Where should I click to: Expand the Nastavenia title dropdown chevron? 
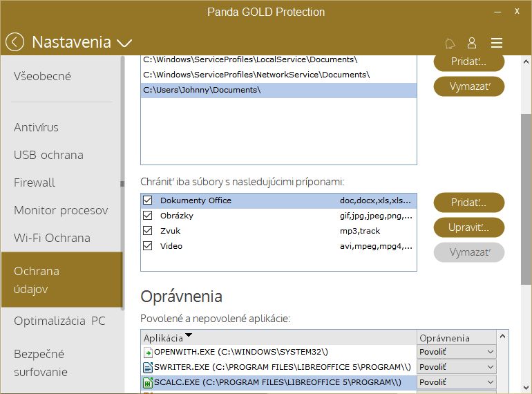point(124,43)
